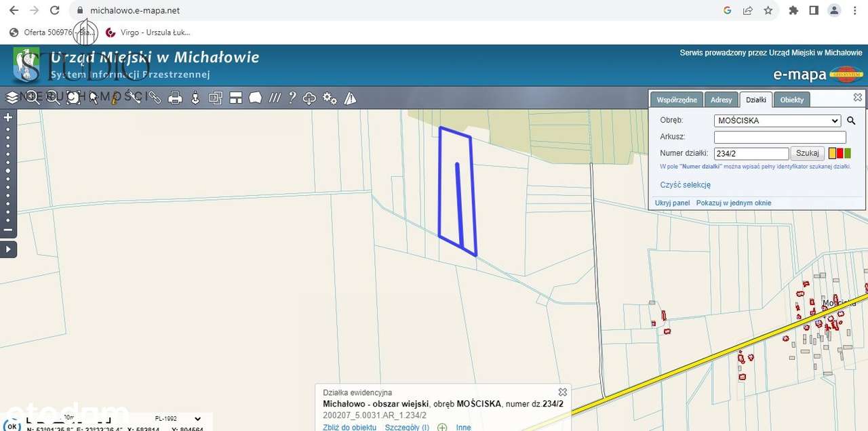This screenshot has width=868, height=431.
Task: Expand the side panel with arrow button
Action: click(x=8, y=249)
